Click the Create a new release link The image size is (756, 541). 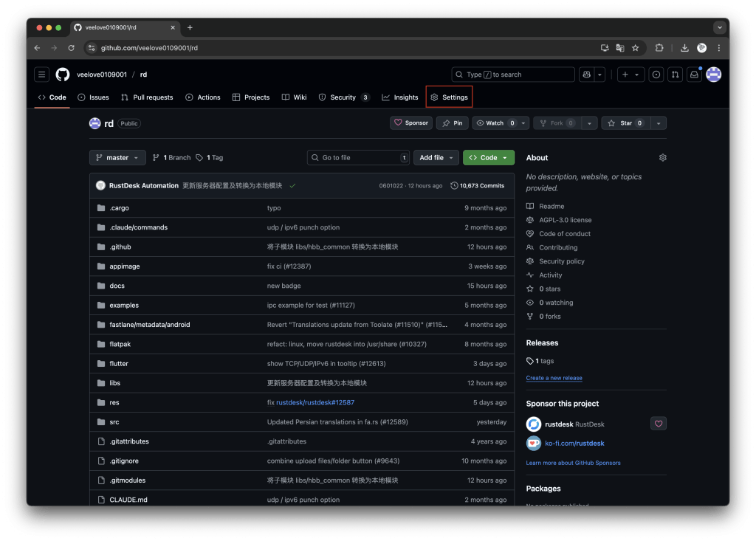(x=554, y=378)
